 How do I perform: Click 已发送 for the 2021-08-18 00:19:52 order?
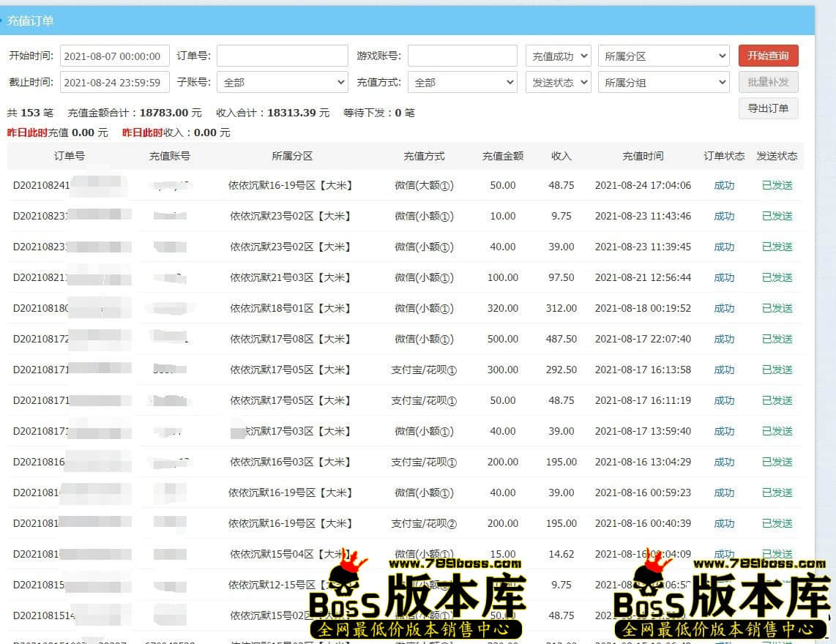[x=777, y=308]
